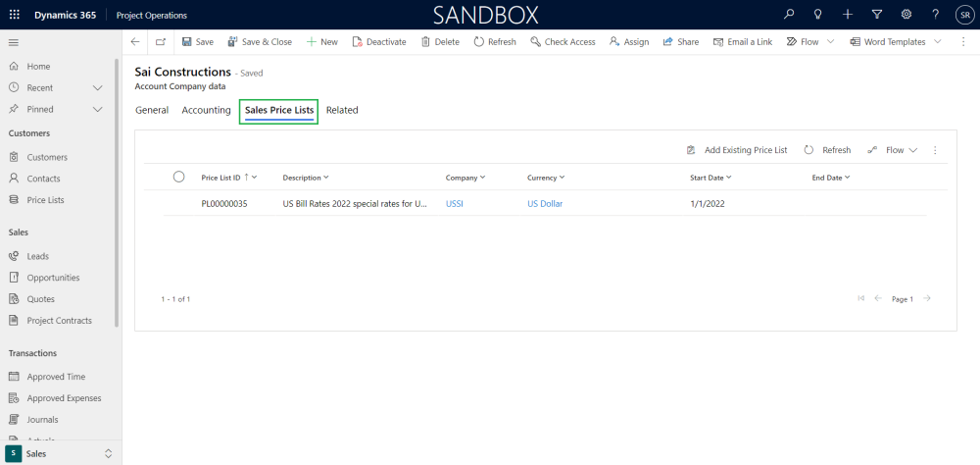Image resolution: width=980 pixels, height=465 pixels.
Task: Open the SR user profile avatar
Action: pyautogui.click(x=964, y=15)
